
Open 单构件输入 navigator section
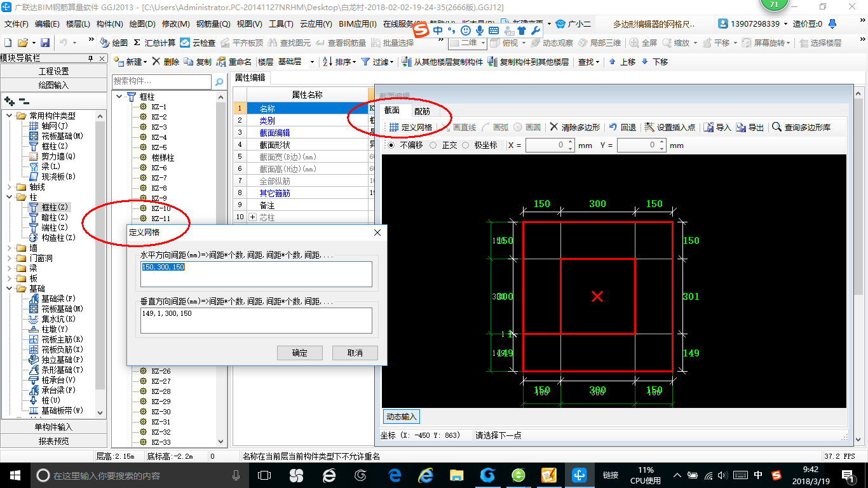[54, 427]
